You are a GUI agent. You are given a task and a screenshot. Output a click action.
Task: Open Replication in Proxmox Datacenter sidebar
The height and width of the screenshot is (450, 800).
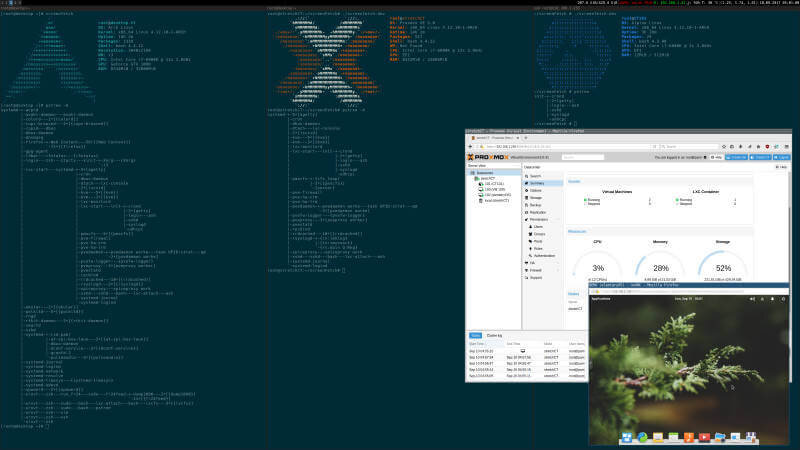[x=542, y=212]
